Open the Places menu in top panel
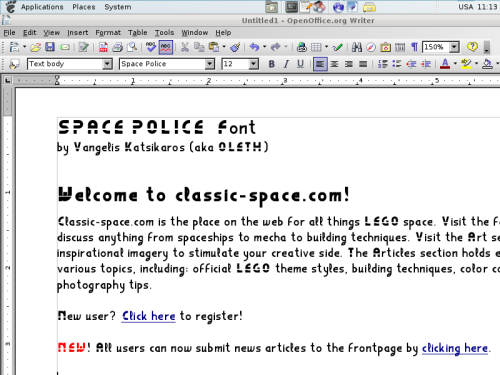 84,7
